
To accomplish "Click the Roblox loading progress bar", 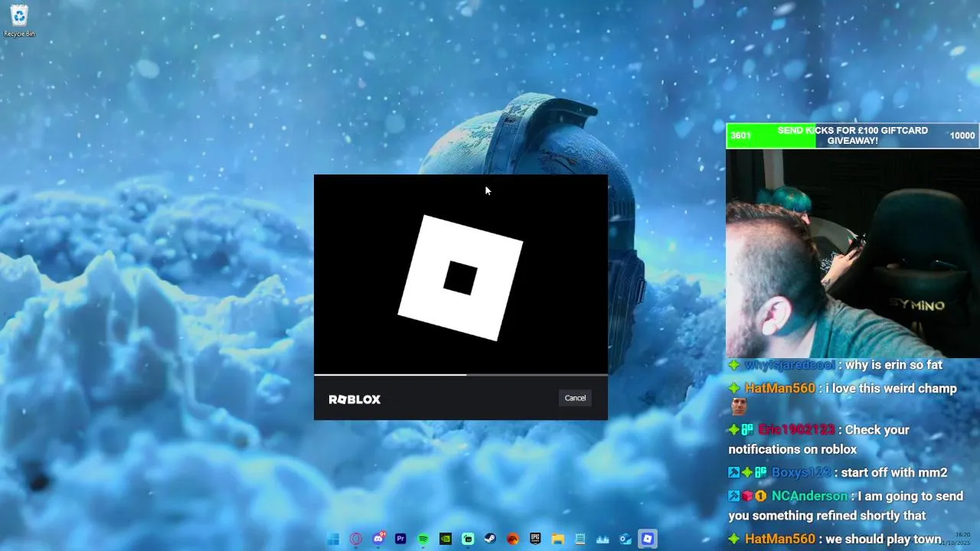I will coord(461,375).
